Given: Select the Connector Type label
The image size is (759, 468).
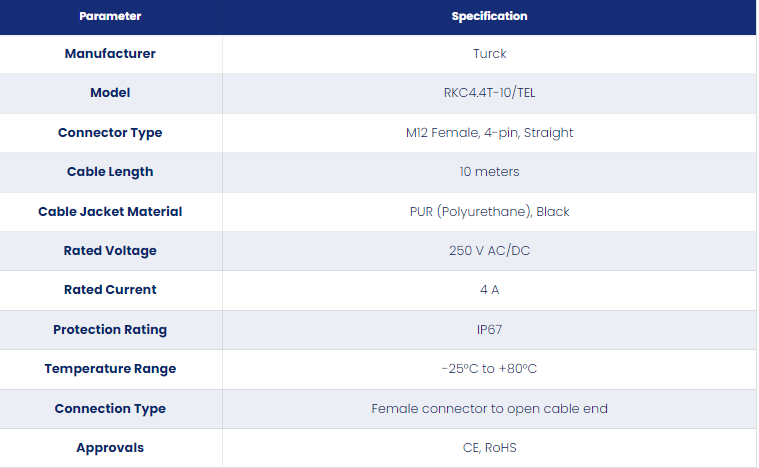Looking at the screenshot, I should coord(110,133).
